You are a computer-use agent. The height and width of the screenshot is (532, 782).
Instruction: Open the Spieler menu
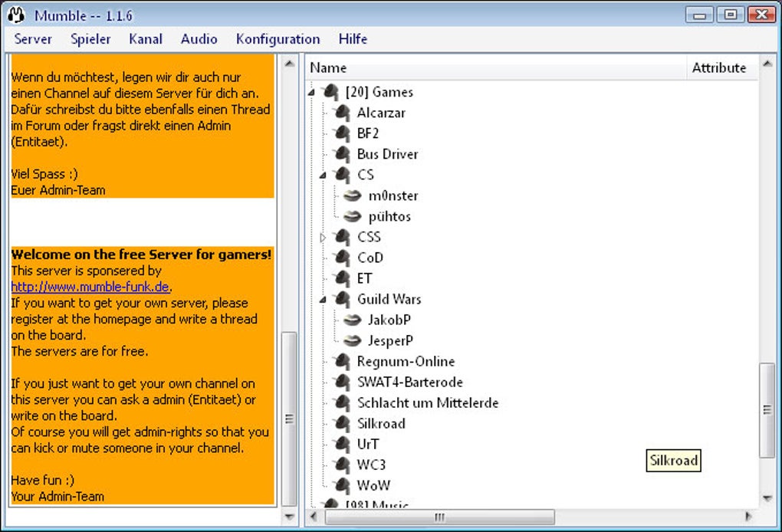[x=90, y=39]
